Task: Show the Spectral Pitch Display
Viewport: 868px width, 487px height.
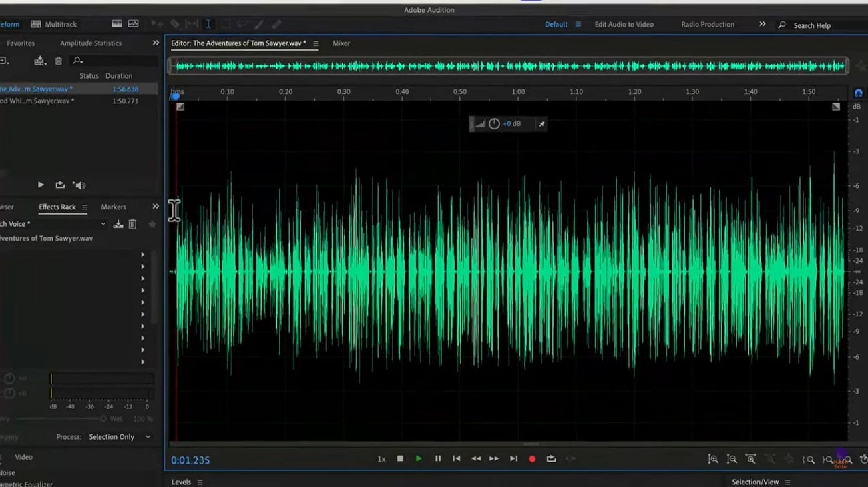Action: point(133,24)
